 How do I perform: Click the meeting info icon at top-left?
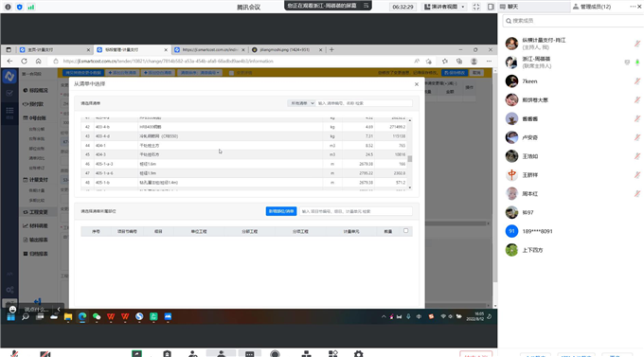8,7
